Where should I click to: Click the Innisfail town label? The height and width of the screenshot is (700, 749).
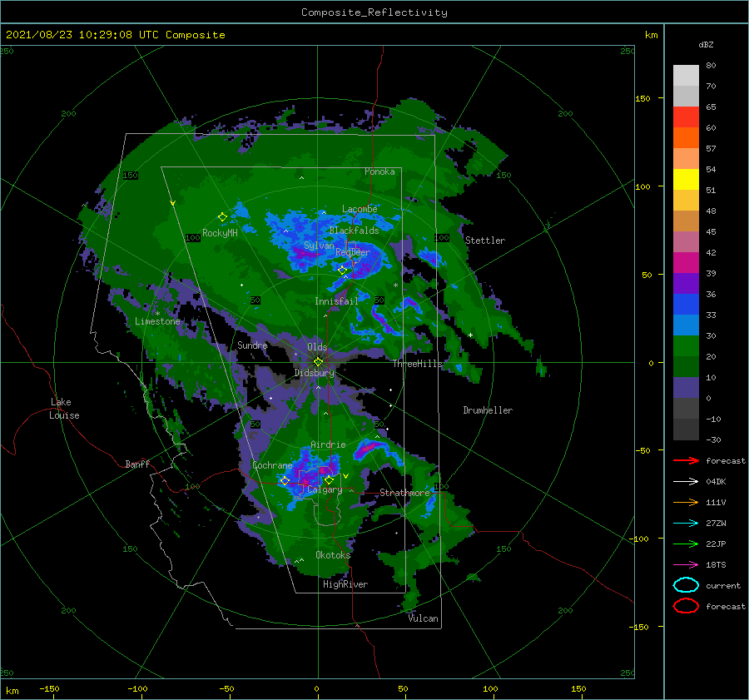pos(336,301)
